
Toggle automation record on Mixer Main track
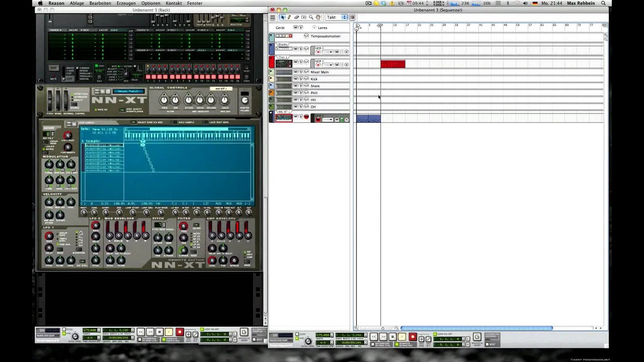click(306, 72)
